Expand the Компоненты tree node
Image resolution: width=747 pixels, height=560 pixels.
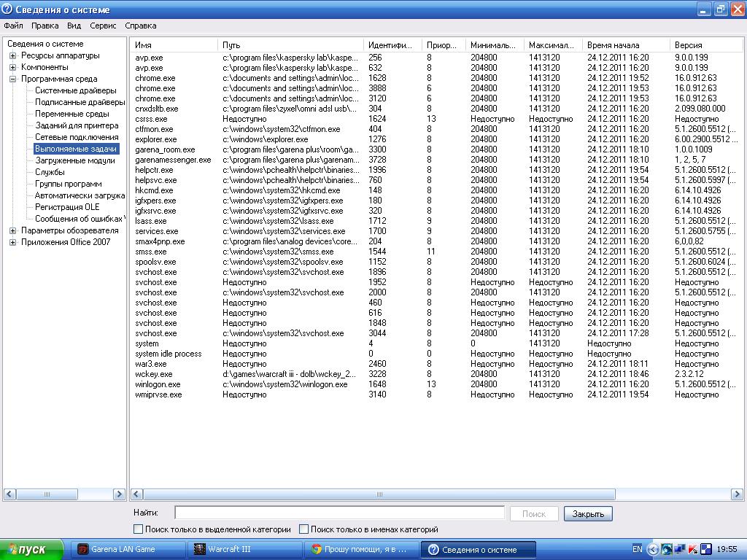click(13, 67)
